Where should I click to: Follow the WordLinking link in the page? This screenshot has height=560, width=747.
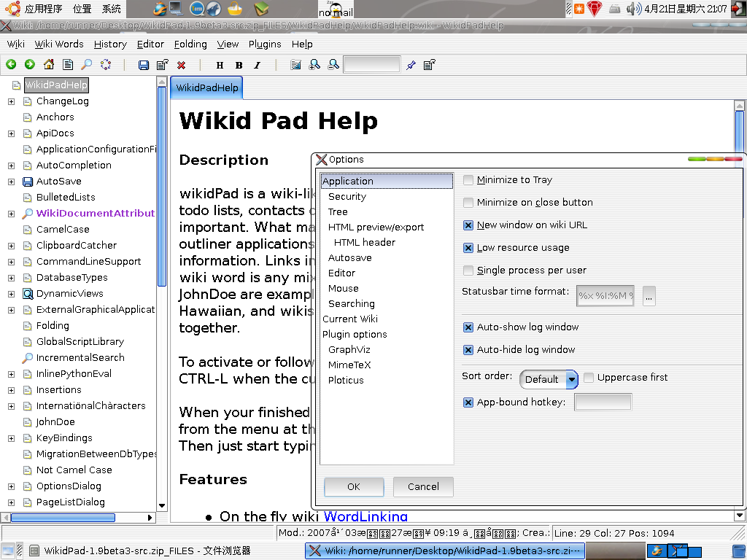(365, 516)
